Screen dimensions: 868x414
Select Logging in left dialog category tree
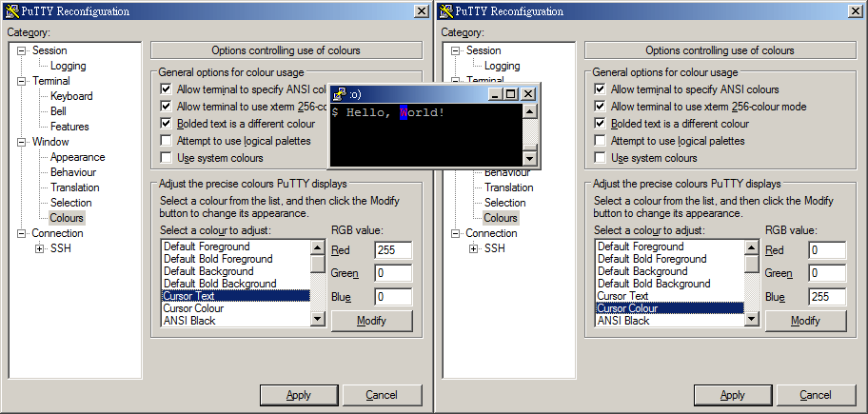click(69, 66)
